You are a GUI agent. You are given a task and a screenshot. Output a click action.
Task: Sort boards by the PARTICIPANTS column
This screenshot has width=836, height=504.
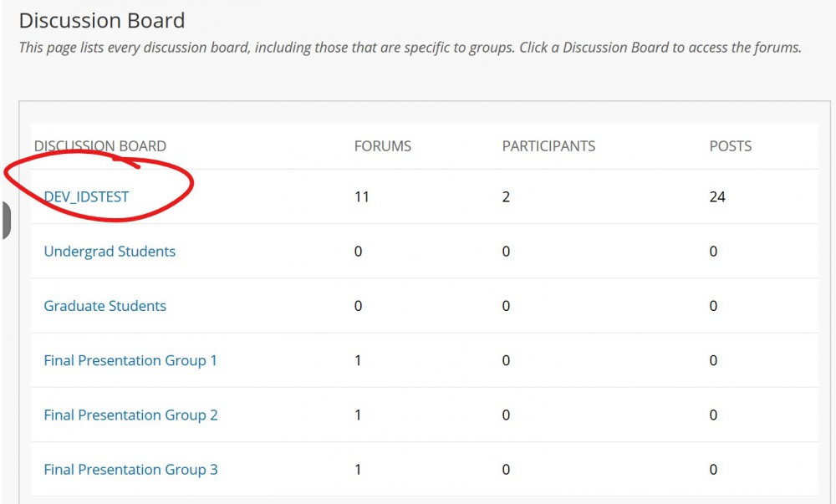coord(548,145)
